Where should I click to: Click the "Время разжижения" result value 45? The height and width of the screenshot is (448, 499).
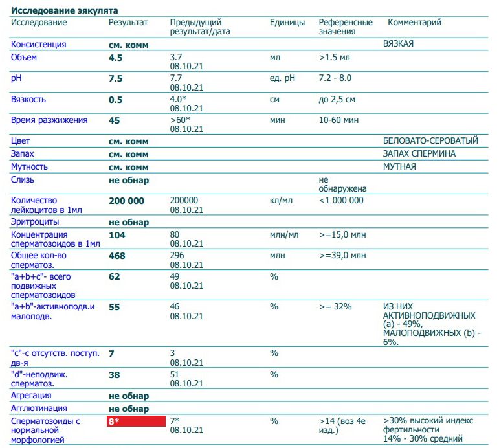[x=115, y=120]
